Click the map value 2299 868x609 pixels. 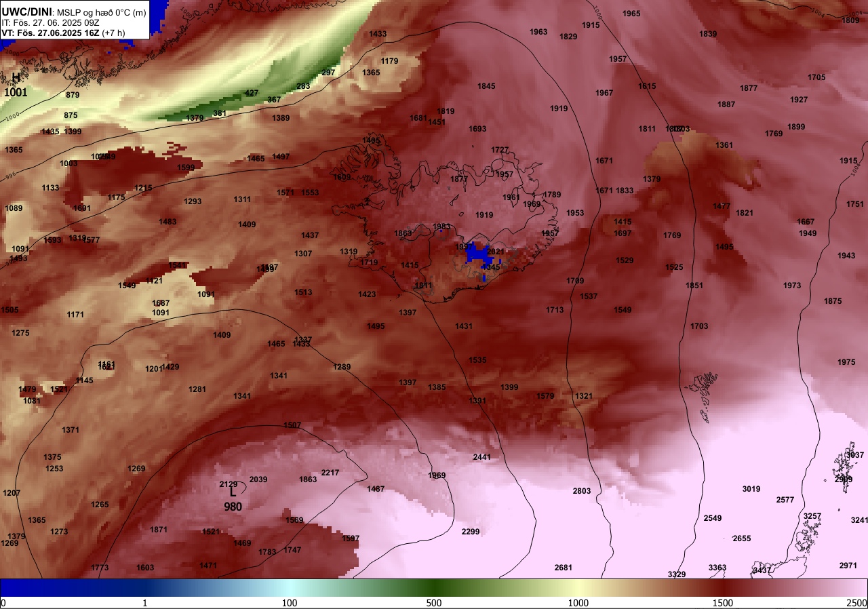[x=471, y=532]
